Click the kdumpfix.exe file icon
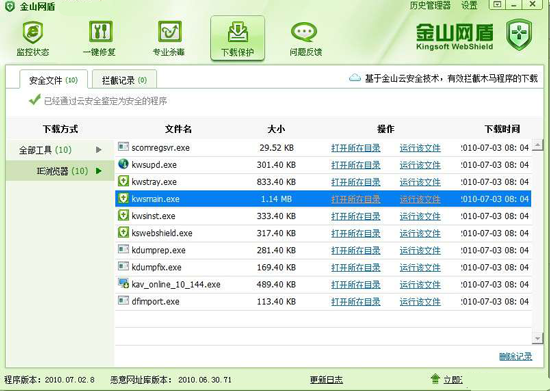The image size is (550, 391). pyautogui.click(x=123, y=267)
